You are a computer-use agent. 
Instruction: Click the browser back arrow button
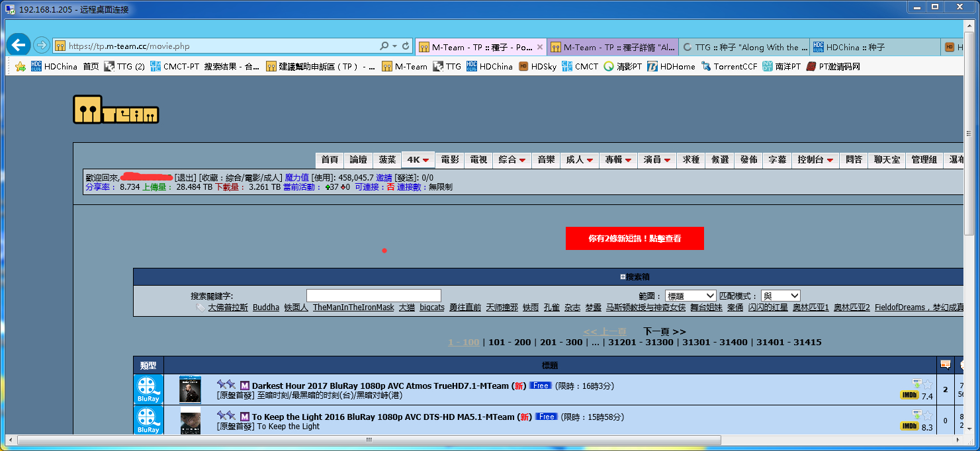click(x=19, y=45)
